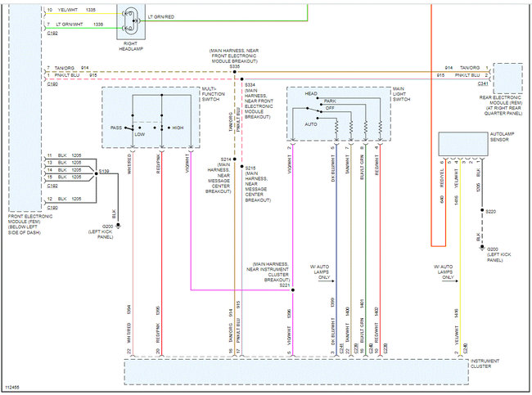Select the G200 ground label below S139

tap(101, 231)
